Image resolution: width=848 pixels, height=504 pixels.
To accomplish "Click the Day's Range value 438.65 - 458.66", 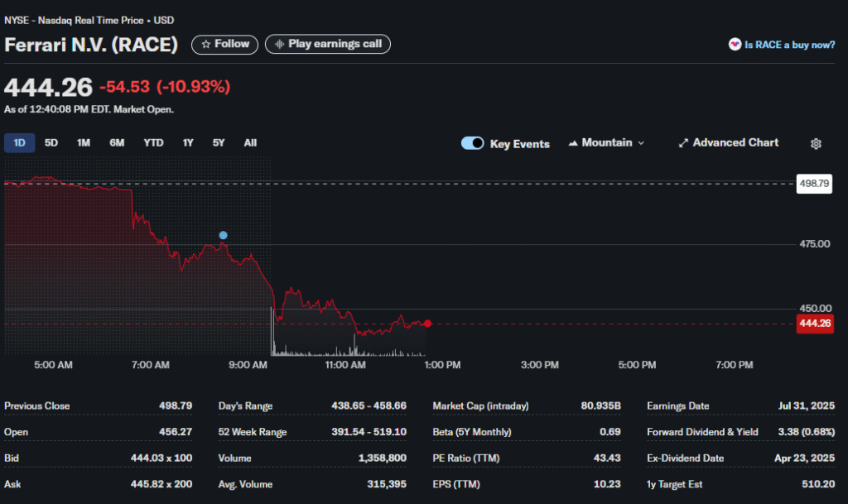I will pyautogui.click(x=369, y=406).
